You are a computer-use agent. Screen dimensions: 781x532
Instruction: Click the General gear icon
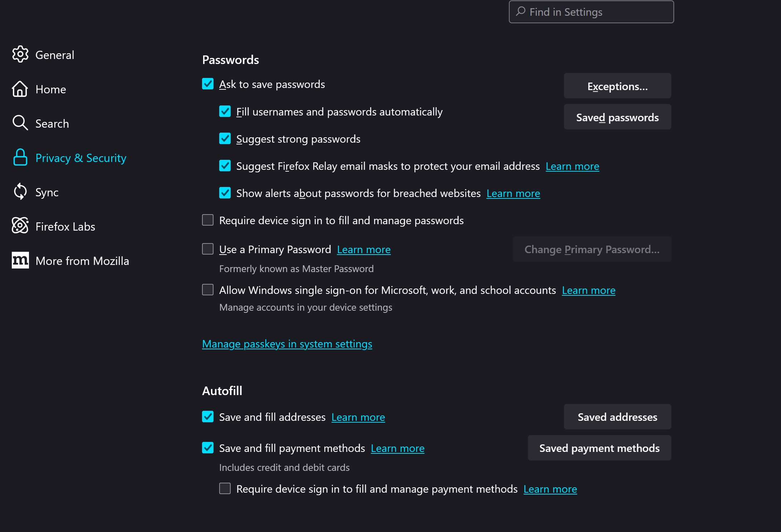(20, 54)
